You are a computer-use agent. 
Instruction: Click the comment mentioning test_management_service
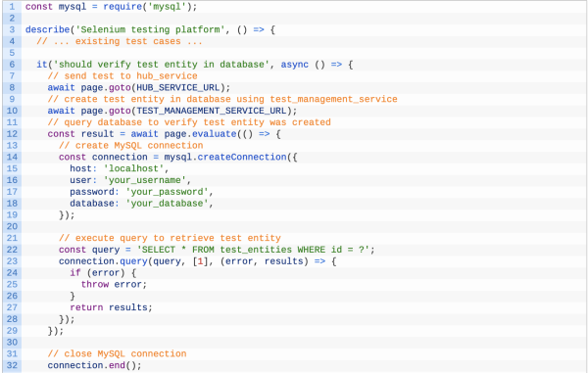[222, 99]
